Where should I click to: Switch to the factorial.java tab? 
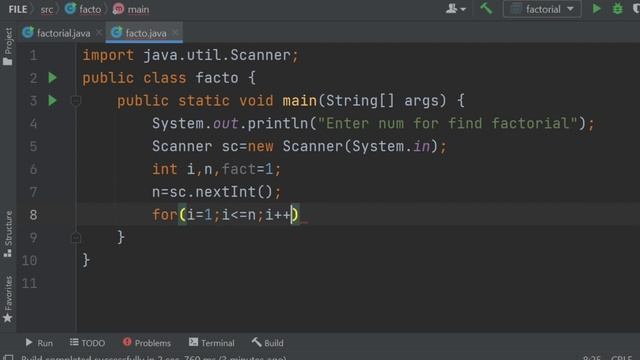click(x=63, y=33)
